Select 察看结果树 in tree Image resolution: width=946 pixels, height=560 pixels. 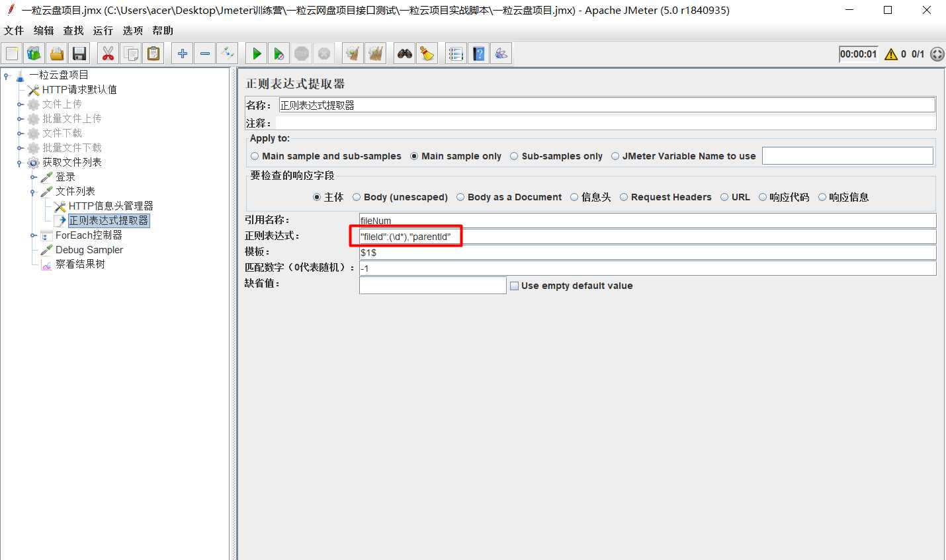click(x=80, y=264)
